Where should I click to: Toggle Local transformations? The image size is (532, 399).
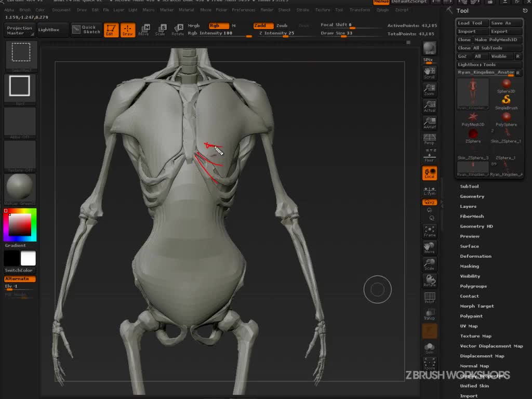(x=429, y=172)
